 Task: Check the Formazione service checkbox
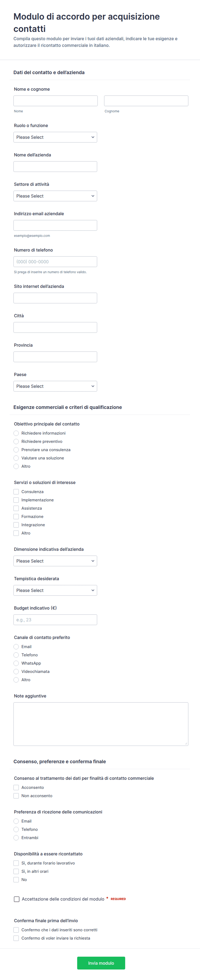tap(16, 516)
